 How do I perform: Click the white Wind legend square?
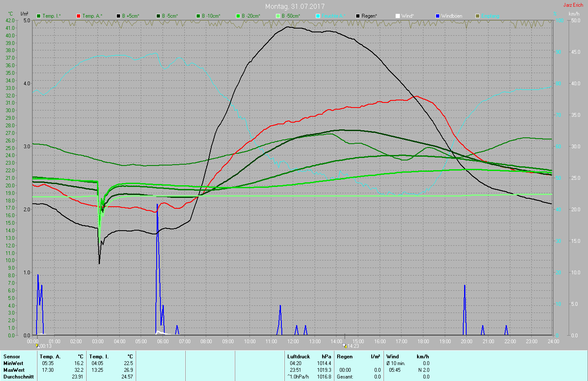[x=398, y=16]
